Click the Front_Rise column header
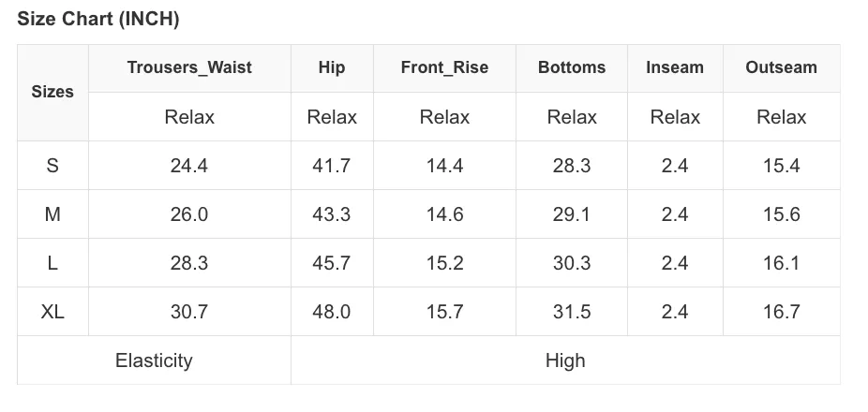868x412 pixels. click(x=444, y=67)
